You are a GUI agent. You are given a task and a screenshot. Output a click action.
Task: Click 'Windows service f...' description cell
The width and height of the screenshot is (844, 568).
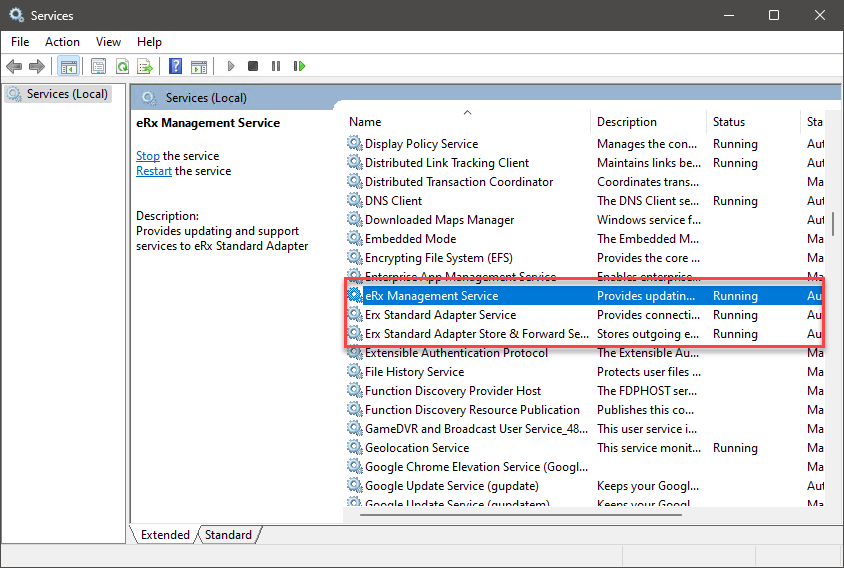pyautogui.click(x=649, y=220)
